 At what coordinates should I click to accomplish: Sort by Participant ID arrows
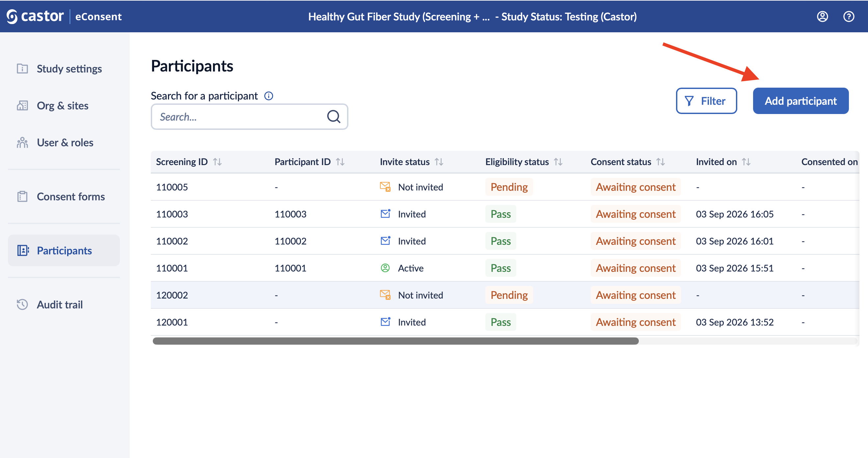[340, 162]
